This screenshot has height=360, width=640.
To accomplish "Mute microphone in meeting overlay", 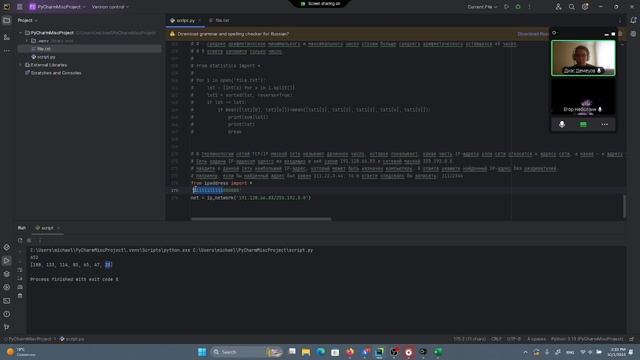I will coord(562,124).
